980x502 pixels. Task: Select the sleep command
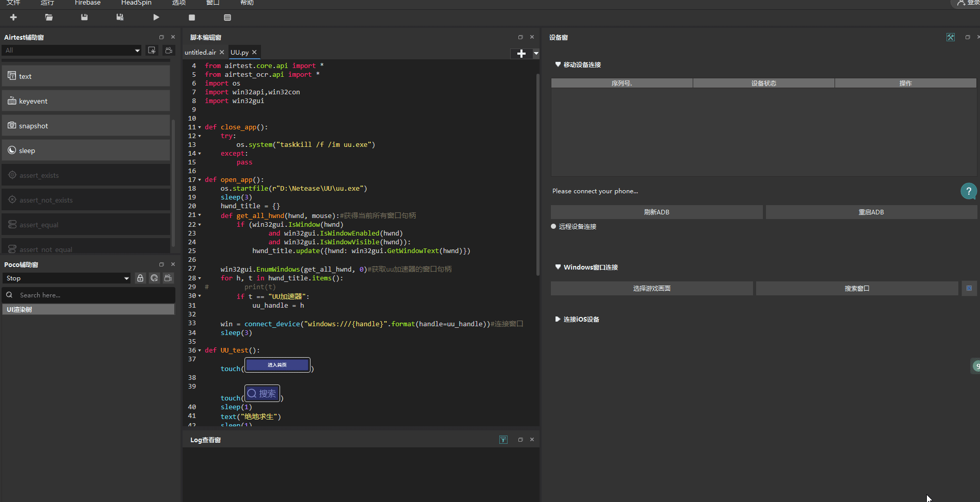(86, 150)
